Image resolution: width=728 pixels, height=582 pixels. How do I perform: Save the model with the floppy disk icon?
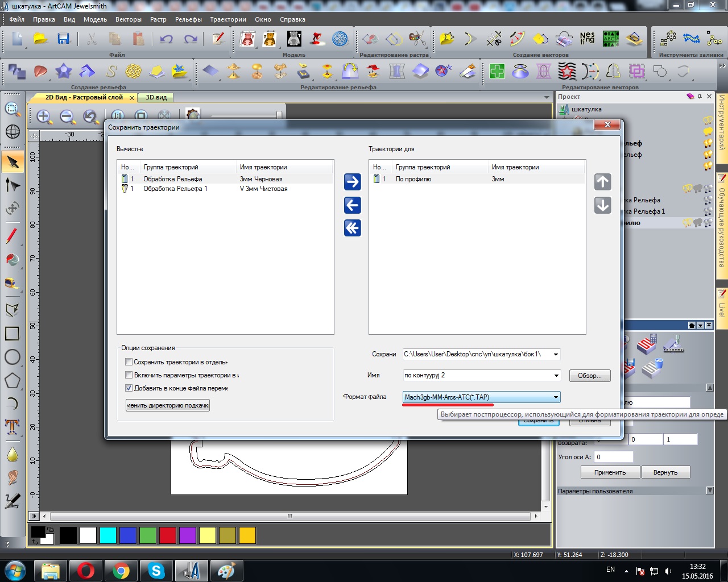click(63, 39)
